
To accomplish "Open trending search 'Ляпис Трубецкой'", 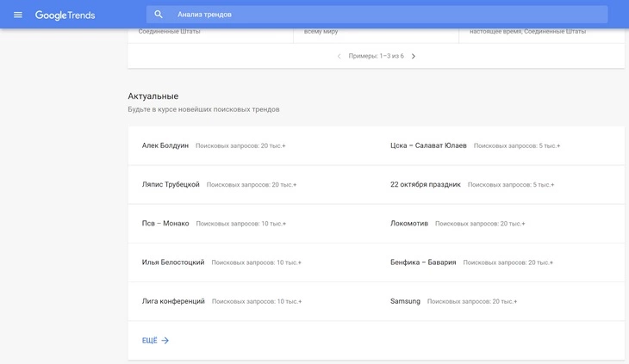I will 171,184.
